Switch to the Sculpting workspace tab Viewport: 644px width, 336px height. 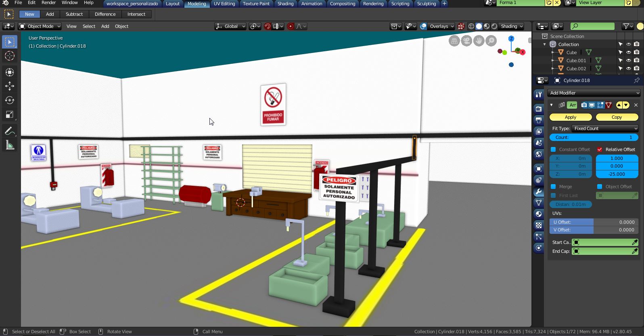[427, 4]
